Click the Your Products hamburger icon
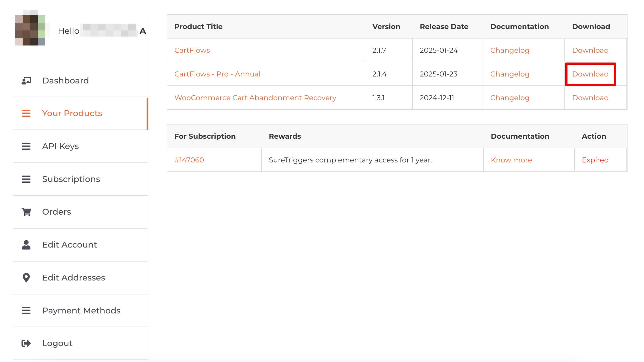Screen dimensions: 644x362 point(26,113)
